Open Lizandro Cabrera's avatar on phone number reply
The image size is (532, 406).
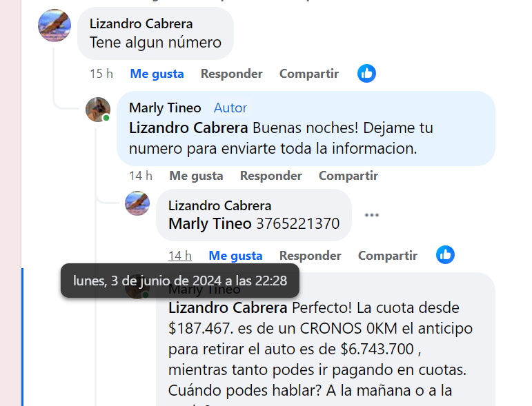click(x=137, y=203)
